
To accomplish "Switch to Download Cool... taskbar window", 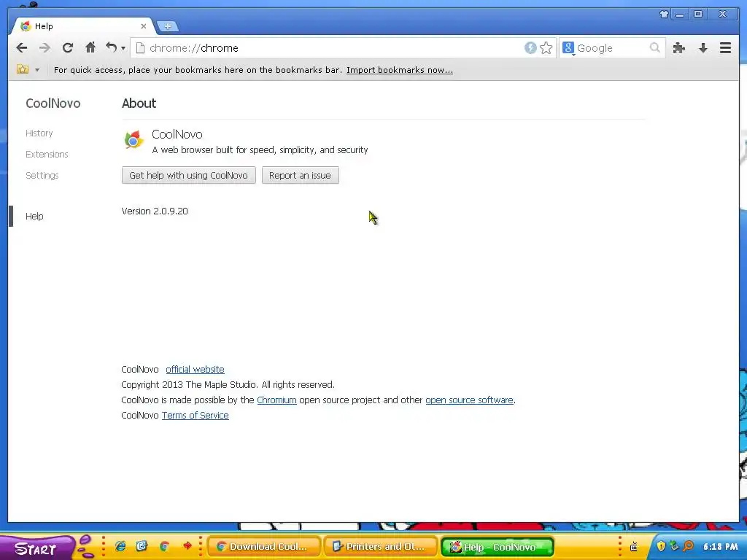I will click(x=264, y=547).
